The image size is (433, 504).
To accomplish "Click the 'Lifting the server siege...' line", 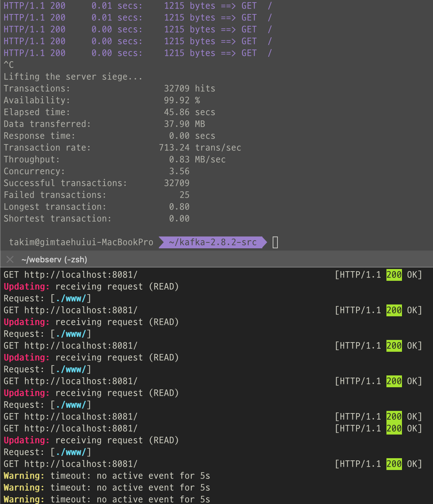I will (x=73, y=77).
